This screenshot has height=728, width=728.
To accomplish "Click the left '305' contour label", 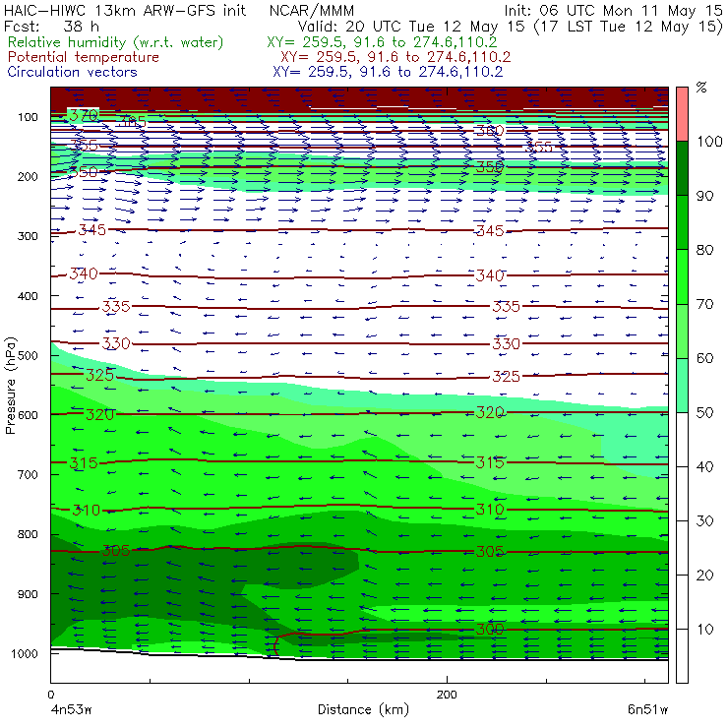I will tap(116, 550).
